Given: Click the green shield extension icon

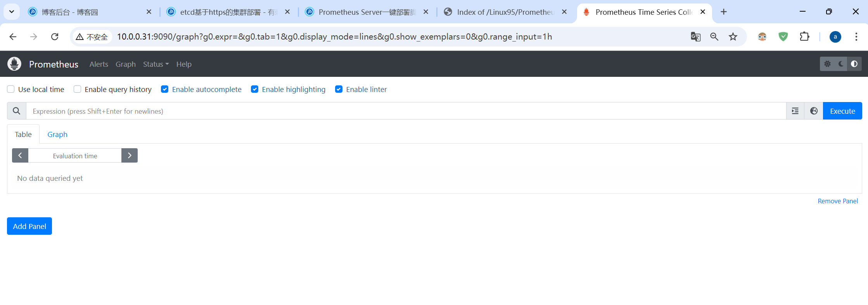Looking at the screenshot, I should coord(783,37).
